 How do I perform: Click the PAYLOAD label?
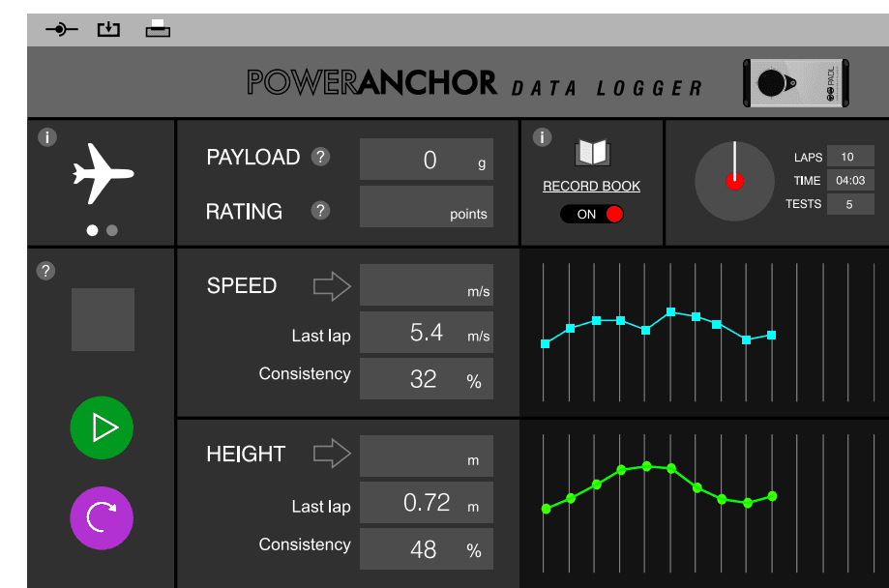tap(252, 157)
